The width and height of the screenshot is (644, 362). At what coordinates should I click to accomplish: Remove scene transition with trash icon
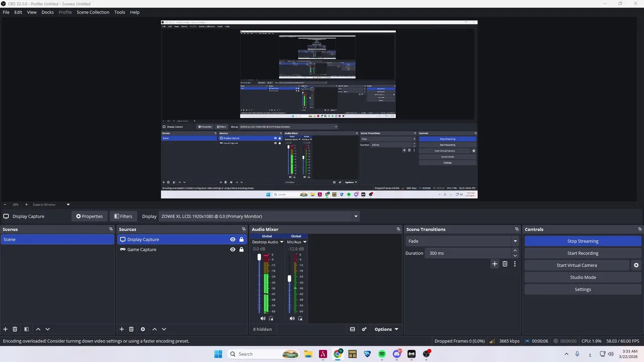point(505,264)
